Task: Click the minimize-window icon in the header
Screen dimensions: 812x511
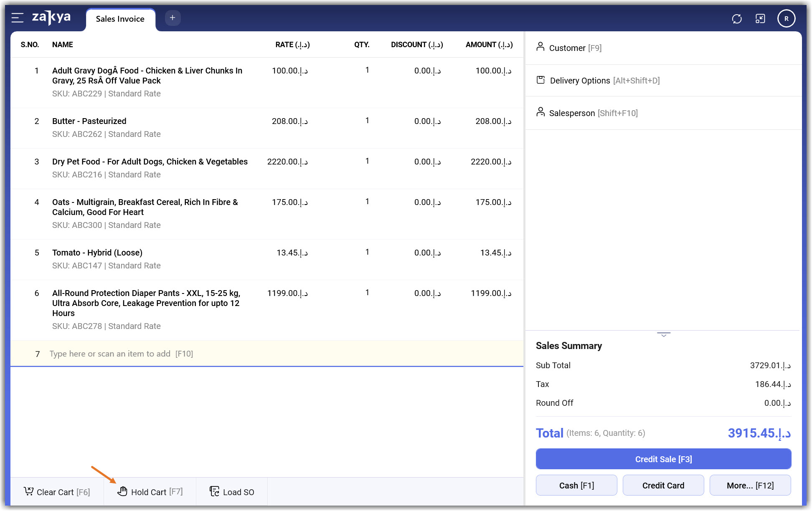Action: tap(760, 19)
